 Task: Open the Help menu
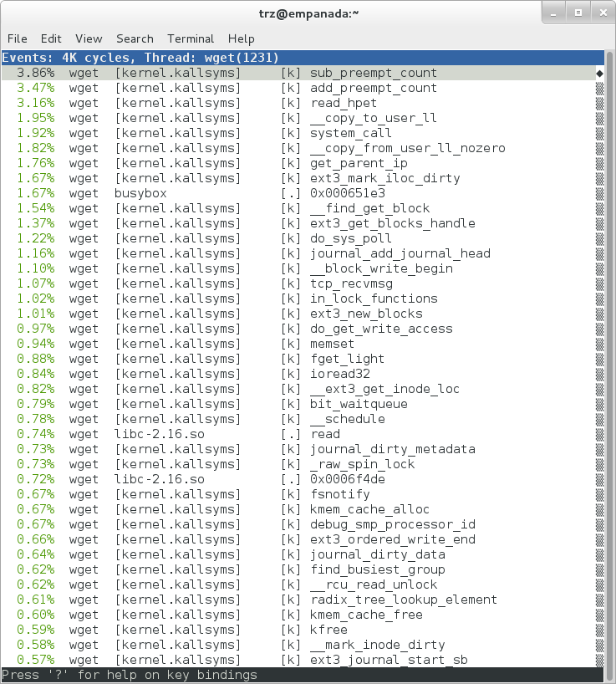(x=241, y=38)
